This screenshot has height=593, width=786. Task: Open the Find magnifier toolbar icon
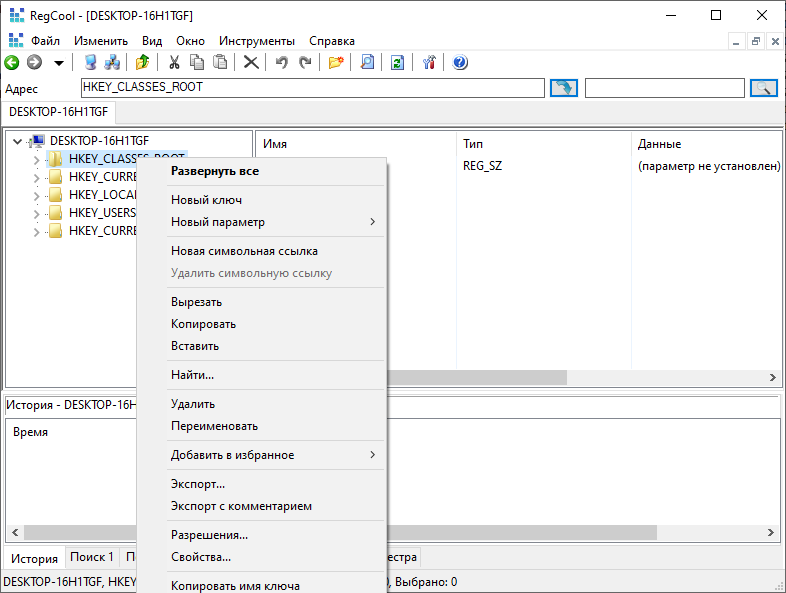367,62
